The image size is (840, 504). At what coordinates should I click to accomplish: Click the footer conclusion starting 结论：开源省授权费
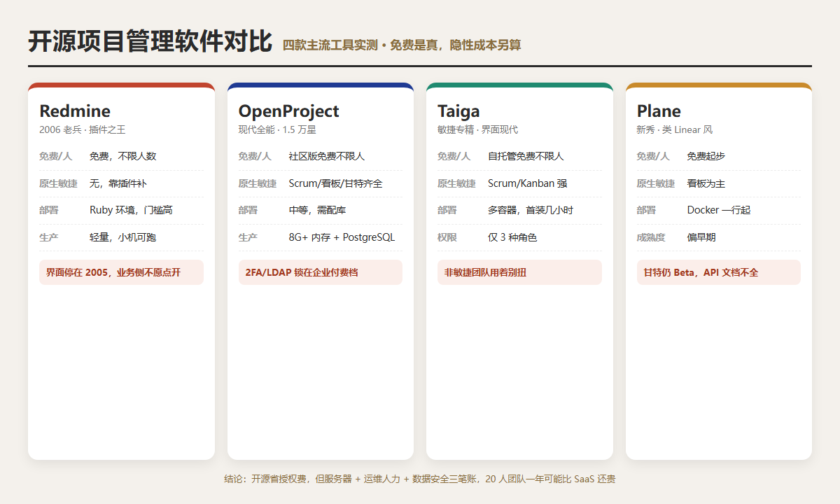[420, 479]
